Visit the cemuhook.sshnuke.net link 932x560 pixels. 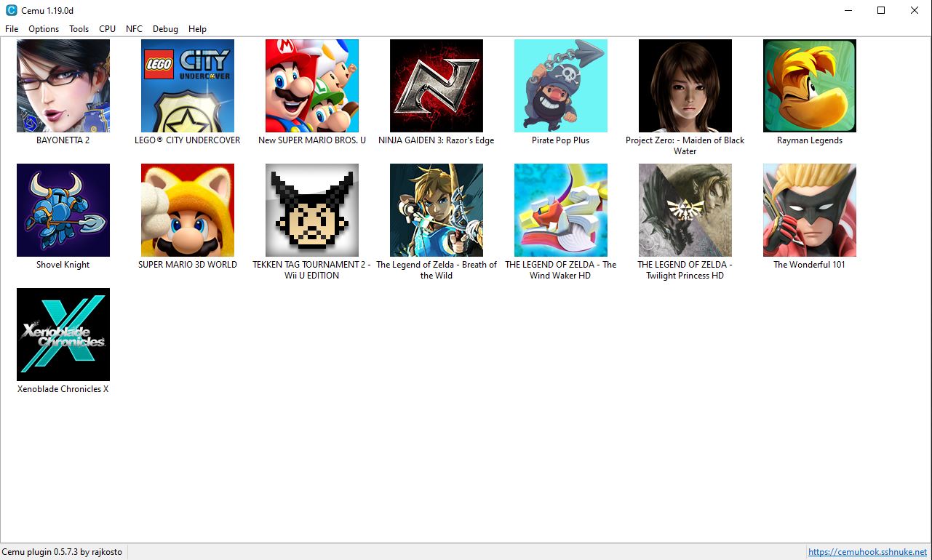tap(867, 552)
